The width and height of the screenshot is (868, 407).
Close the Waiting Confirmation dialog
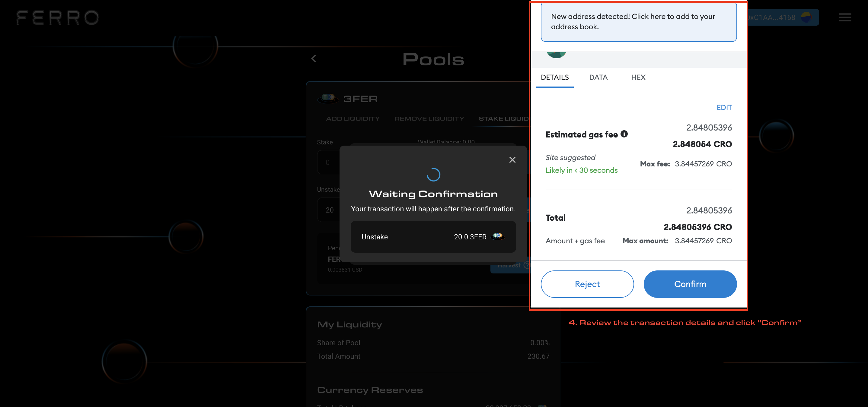click(x=512, y=159)
